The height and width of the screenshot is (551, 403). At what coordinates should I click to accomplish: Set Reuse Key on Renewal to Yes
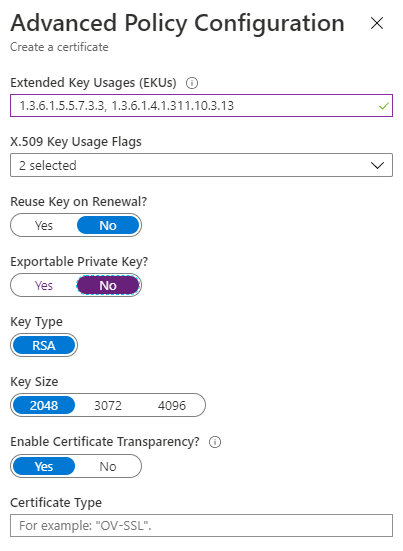point(44,226)
